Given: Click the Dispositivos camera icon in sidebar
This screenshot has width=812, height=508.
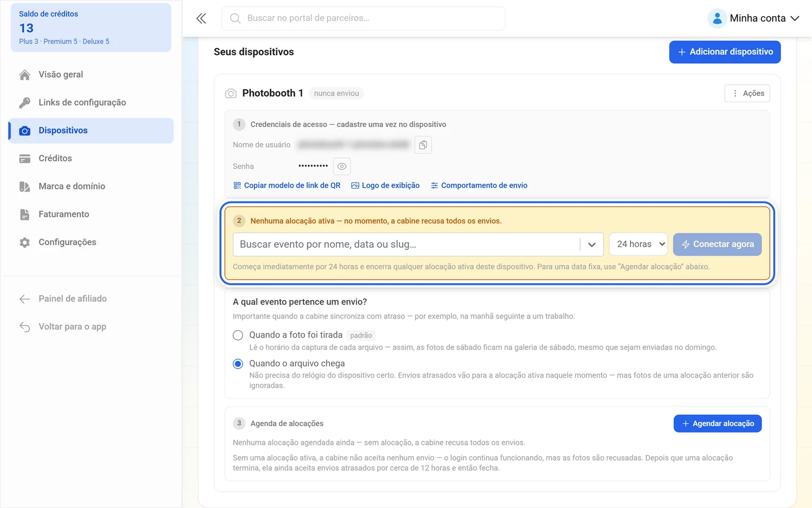Looking at the screenshot, I should click(25, 130).
